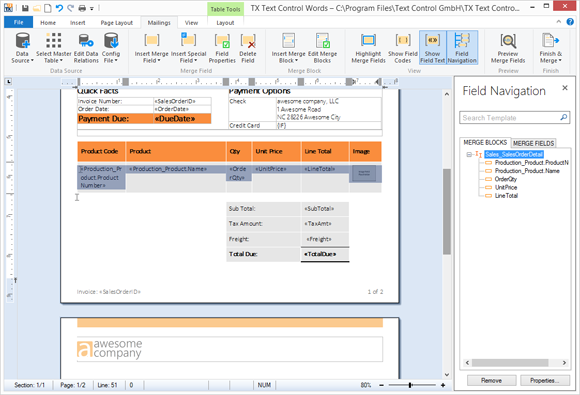Open the Data Source menu
The width and height of the screenshot is (580, 395).
[x=22, y=48]
